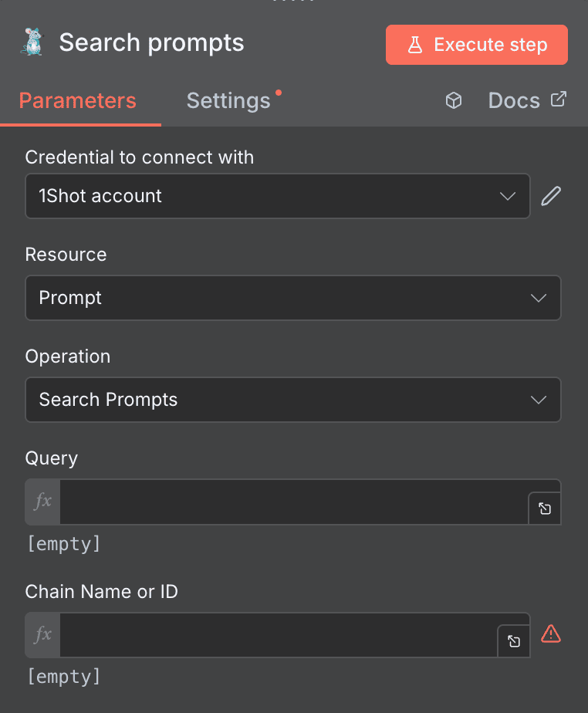Open the Docs link
The image size is (588, 713).
tap(514, 100)
